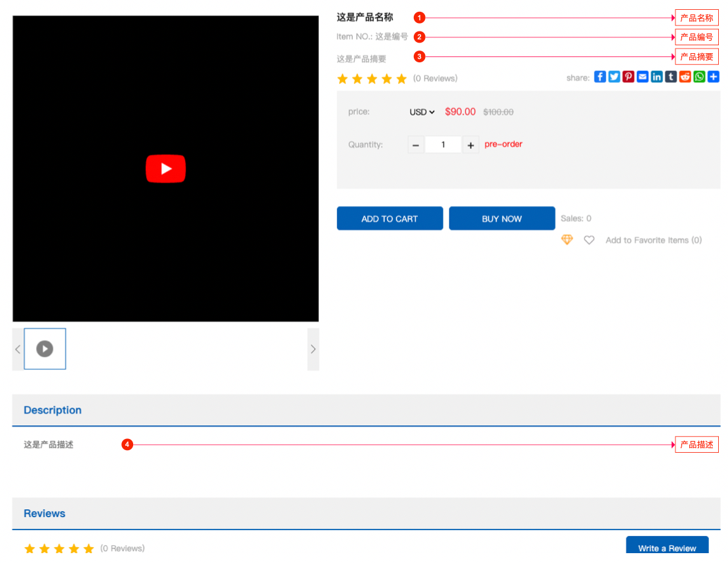Click fifth star in top product rating
The width and height of the screenshot is (728, 563).
click(x=401, y=79)
